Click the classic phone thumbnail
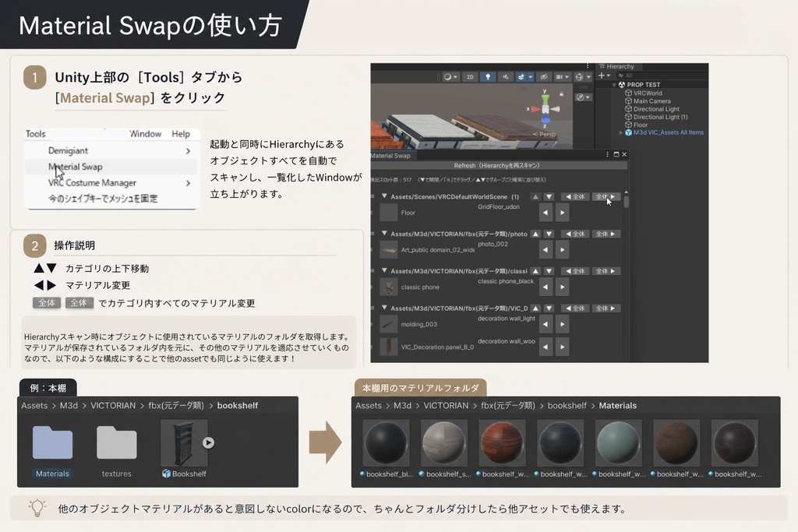Screen dimensions: 798x532 click(x=389, y=287)
